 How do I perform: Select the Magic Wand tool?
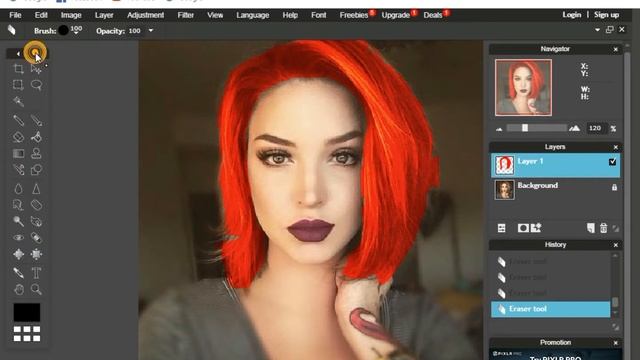point(18,101)
